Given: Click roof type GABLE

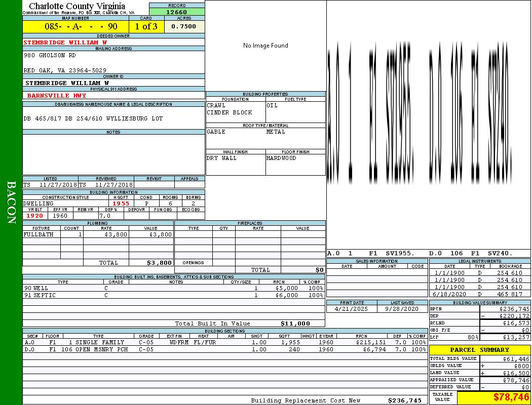Looking at the screenshot, I should (216, 132).
